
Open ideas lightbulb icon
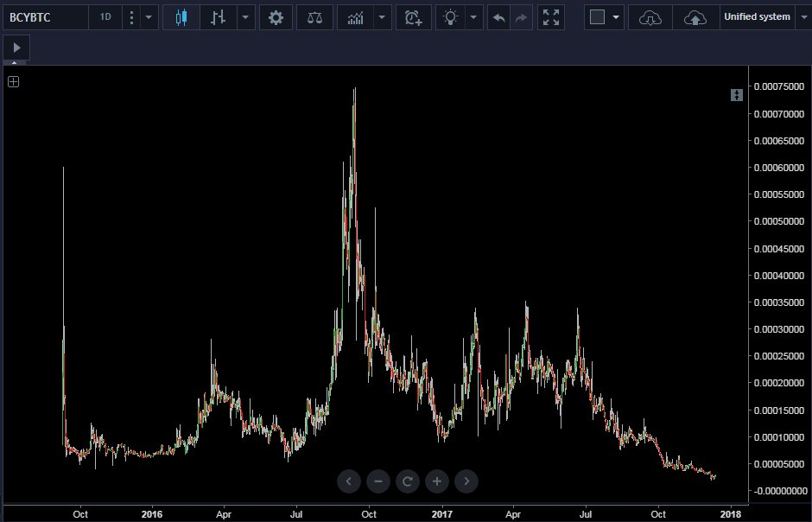(451, 17)
